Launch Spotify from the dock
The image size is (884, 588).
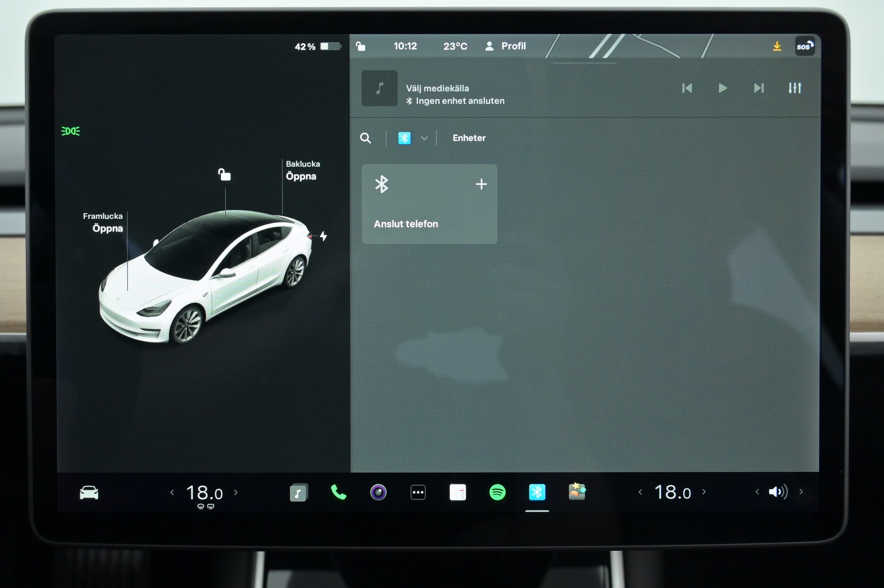[x=497, y=493]
